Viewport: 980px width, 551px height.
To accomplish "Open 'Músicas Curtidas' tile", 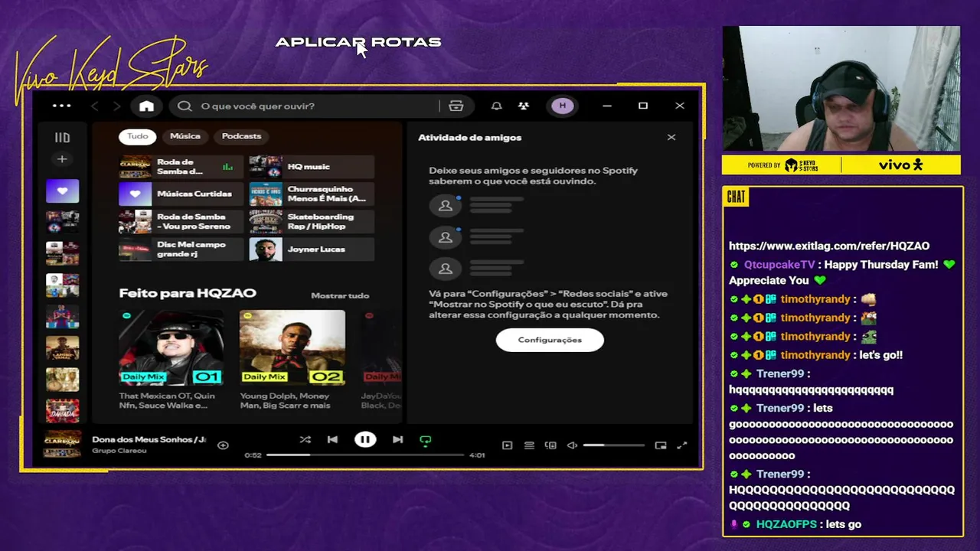I will coord(181,194).
